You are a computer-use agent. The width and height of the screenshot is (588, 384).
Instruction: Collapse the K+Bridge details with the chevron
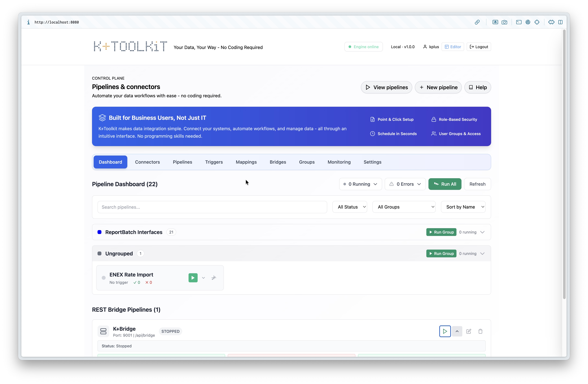point(457,331)
